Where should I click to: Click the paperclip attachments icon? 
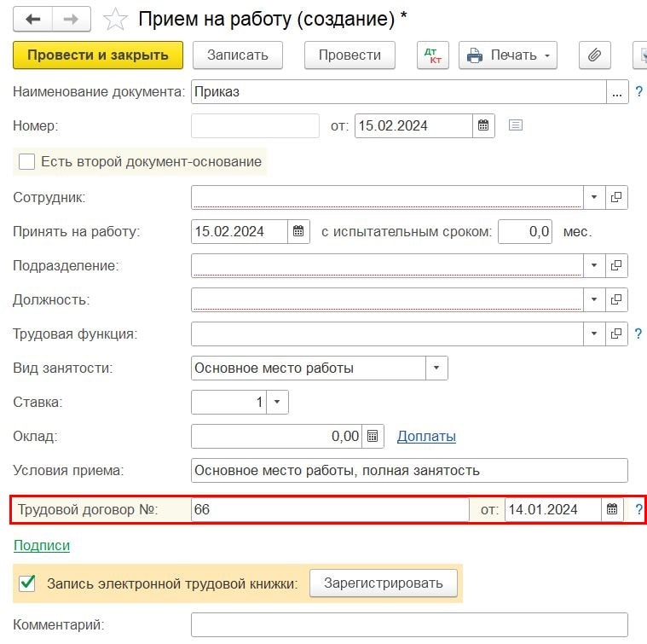click(x=594, y=55)
